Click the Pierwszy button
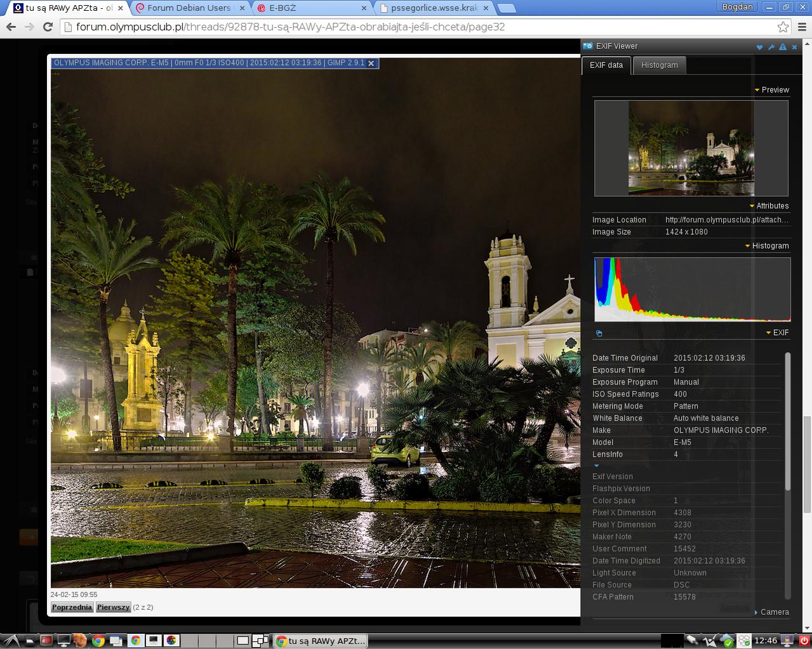 tap(113, 607)
